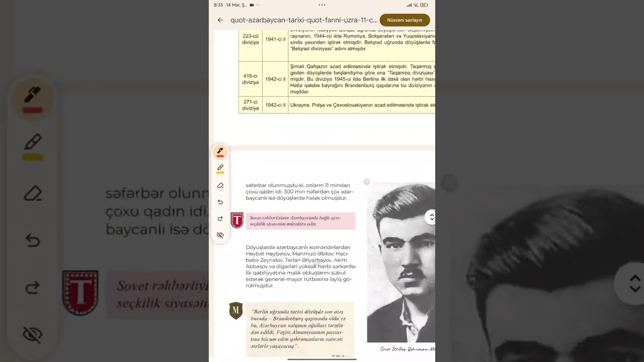Tap the battery indicator in status bar
This screenshot has height=362, width=644.
pyautogui.click(x=424, y=5)
